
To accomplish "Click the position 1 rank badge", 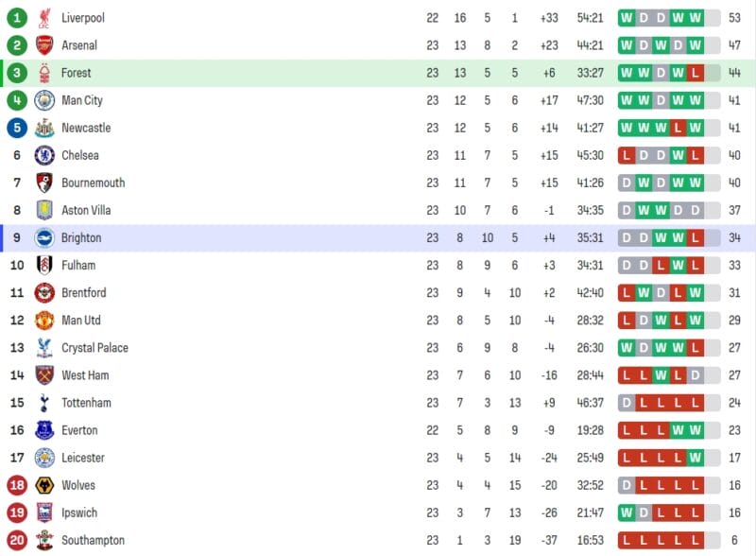I will coord(17,18).
